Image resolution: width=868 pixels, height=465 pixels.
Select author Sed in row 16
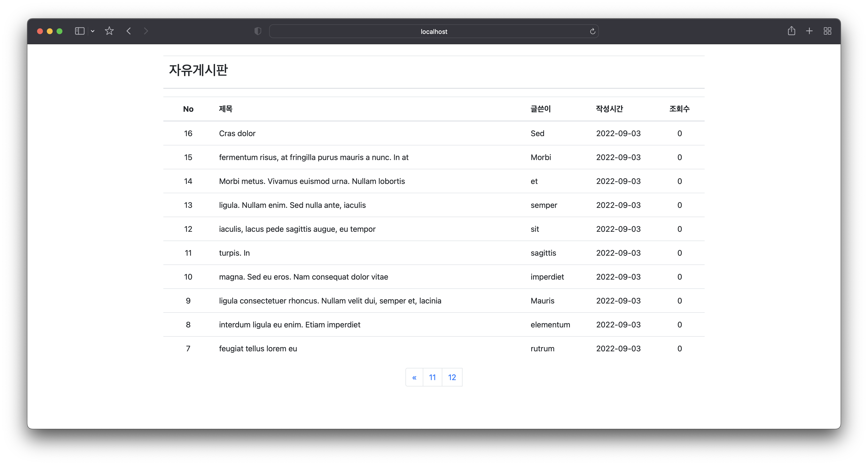point(537,133)
